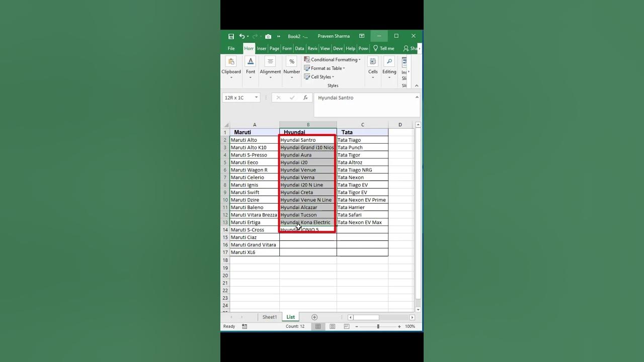644x362 pixels.
Task: Switch to the Review ribbon tab
Action: coord(312,48)
